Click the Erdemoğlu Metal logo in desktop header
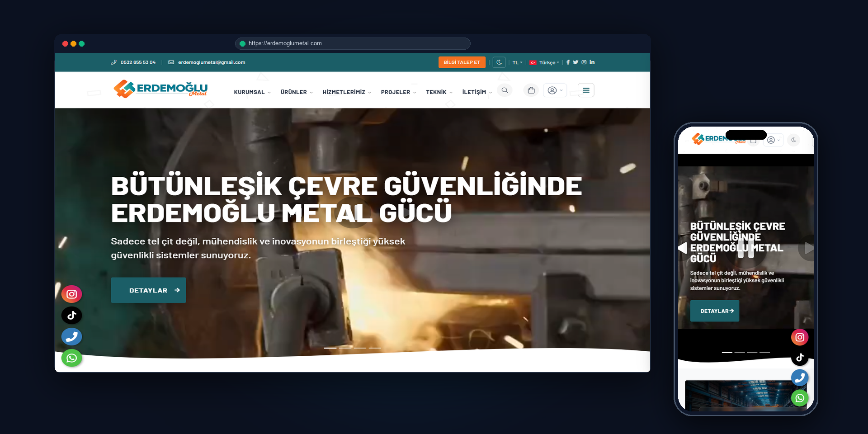This screenshot has width=868, height=434. 160,89
